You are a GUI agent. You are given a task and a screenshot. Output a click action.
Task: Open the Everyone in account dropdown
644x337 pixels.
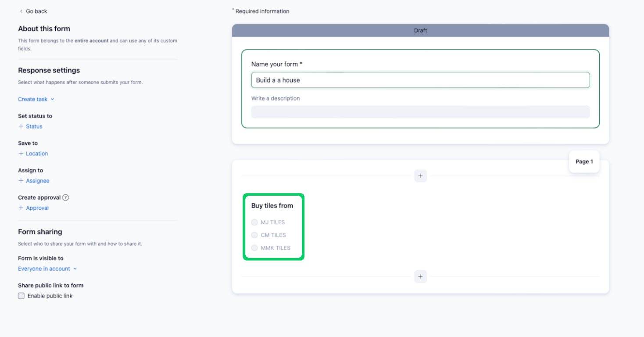point(45,269)
